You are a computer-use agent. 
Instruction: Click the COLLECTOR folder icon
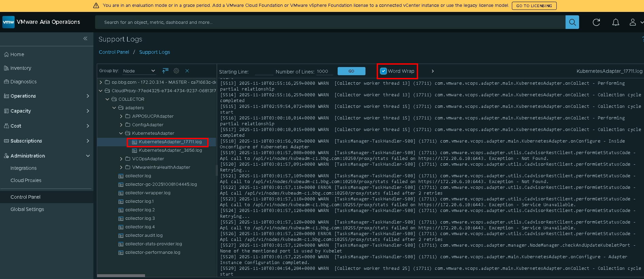coord(114,99)
